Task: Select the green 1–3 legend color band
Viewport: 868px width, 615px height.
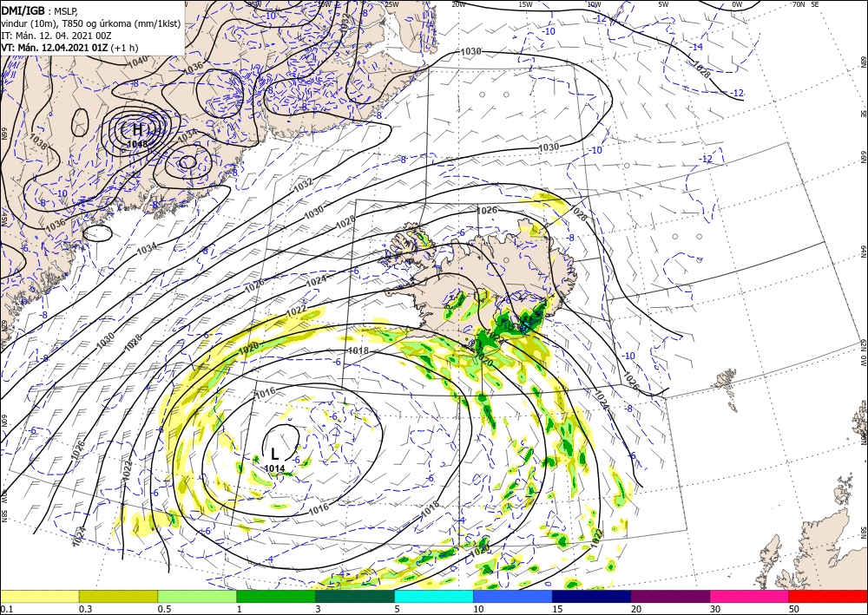Action: [x=276, y=596]
